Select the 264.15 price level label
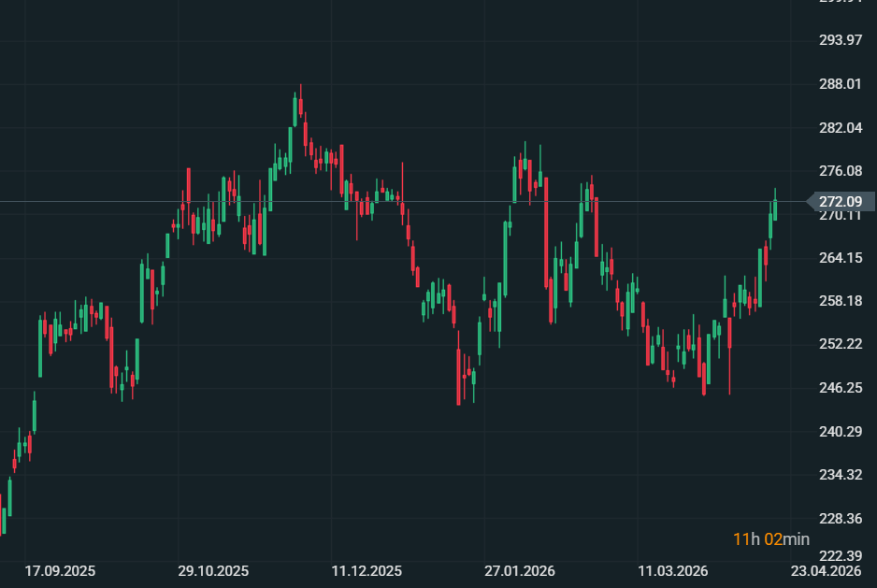 click(840, 258)
